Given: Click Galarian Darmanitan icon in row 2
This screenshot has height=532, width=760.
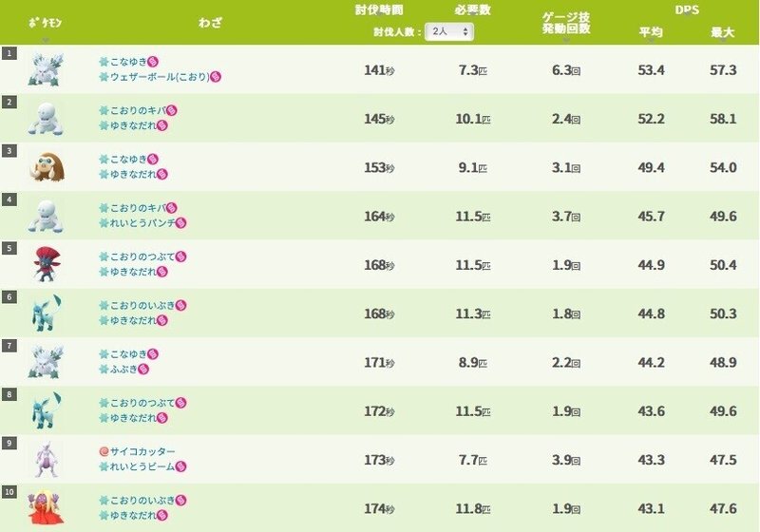Looking at the screenshot, I should point(46,118).
